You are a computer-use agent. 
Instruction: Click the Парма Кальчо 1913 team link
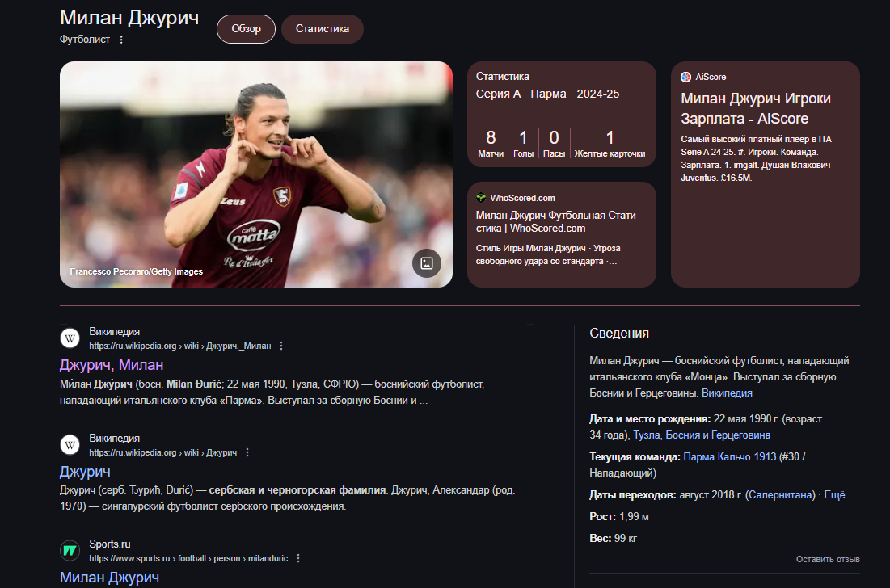point(729,456)
